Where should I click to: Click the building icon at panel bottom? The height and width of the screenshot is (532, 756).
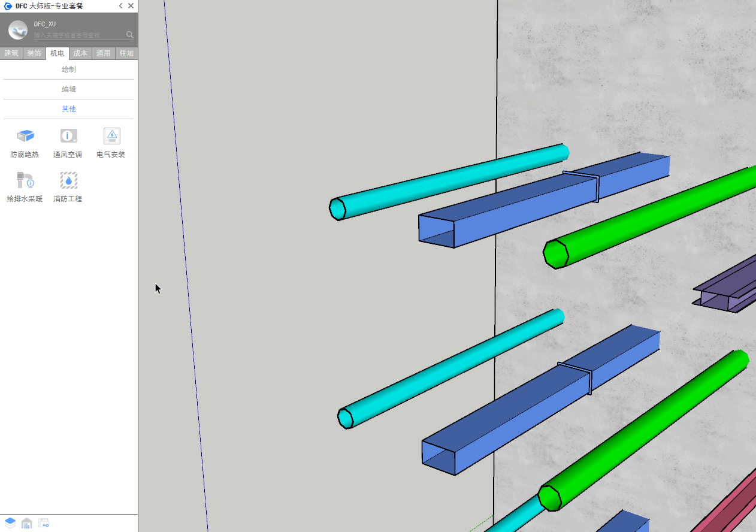pyautogui.click(x=27, y=523)
